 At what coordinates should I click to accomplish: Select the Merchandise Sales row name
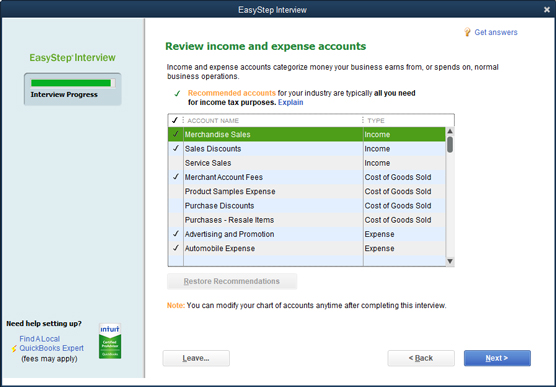click(217, 134)
